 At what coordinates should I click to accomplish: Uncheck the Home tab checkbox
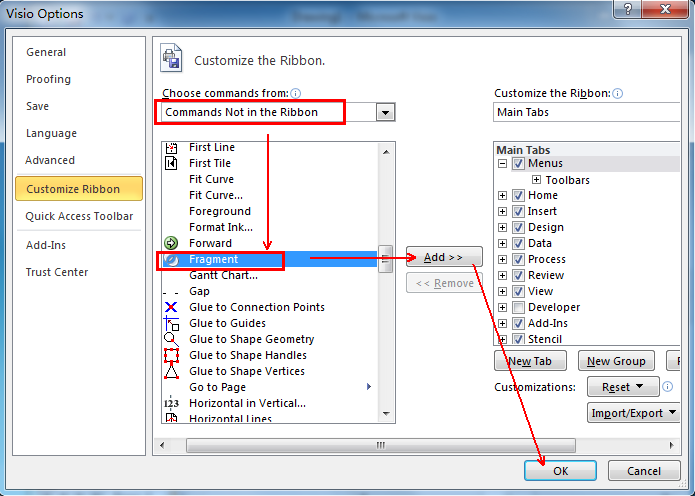click(518, 195)
